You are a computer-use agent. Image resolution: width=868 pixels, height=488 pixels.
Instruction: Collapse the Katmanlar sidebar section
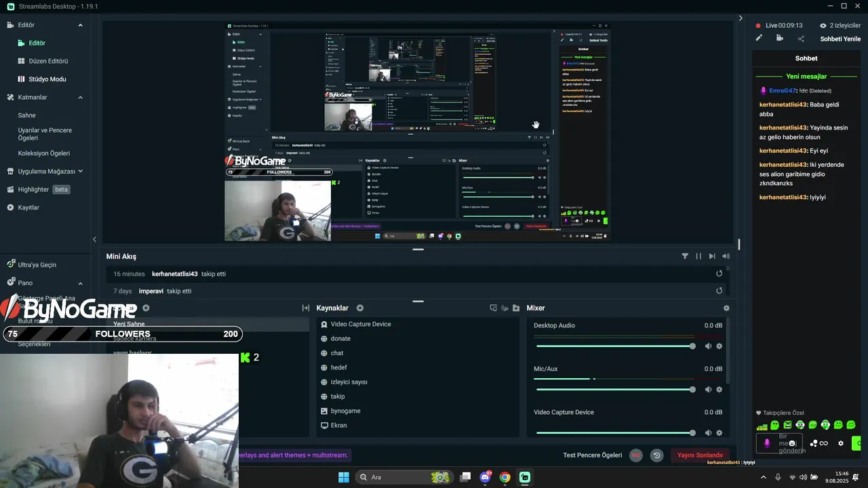(80, 98)
